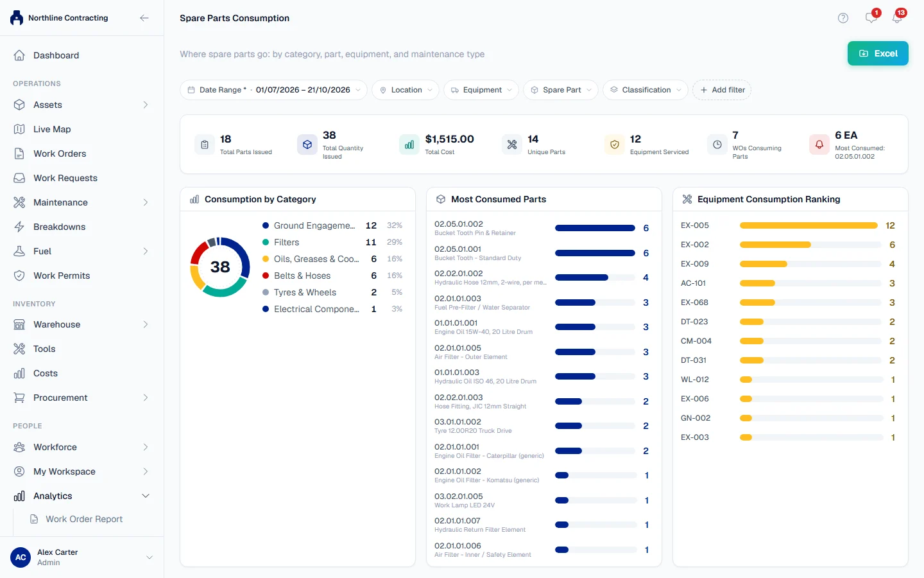Collapse the Analytics section

pyautogui.click(x=146, y=496)
